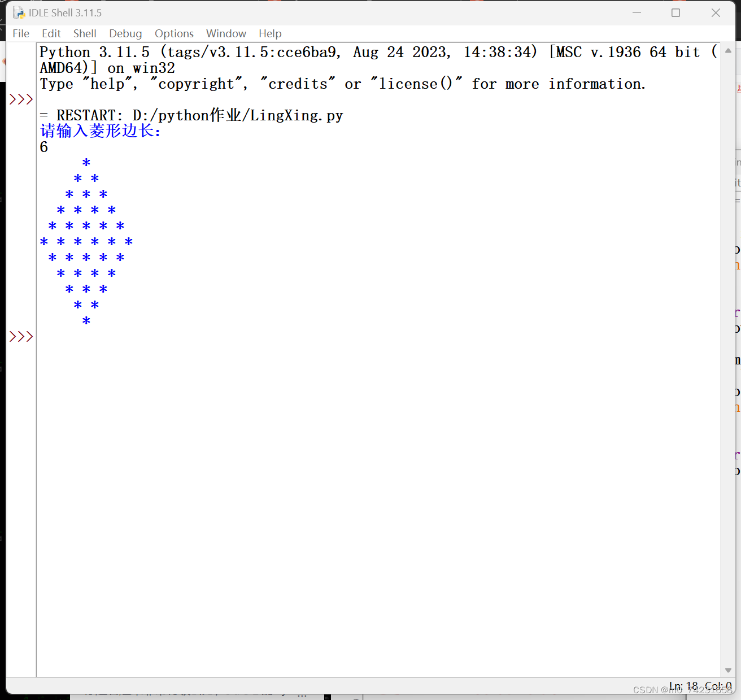Open the Help menu
The image size is (741, 700).
coord(270,33)
